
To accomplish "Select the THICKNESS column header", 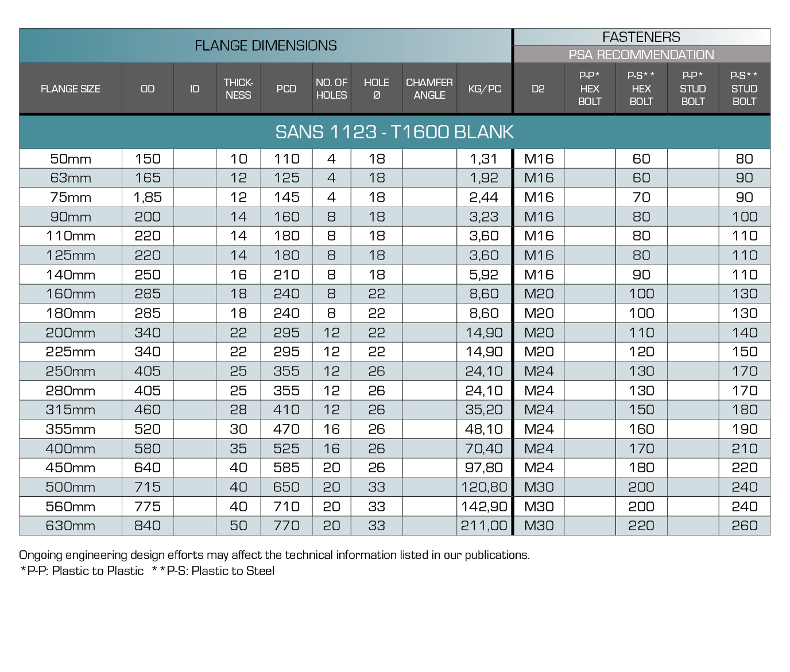I will click(238, 89).
